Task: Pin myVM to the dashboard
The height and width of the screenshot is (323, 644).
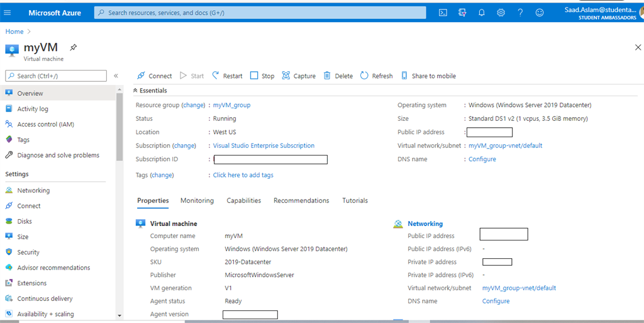Action: click(x=73, y=47)
